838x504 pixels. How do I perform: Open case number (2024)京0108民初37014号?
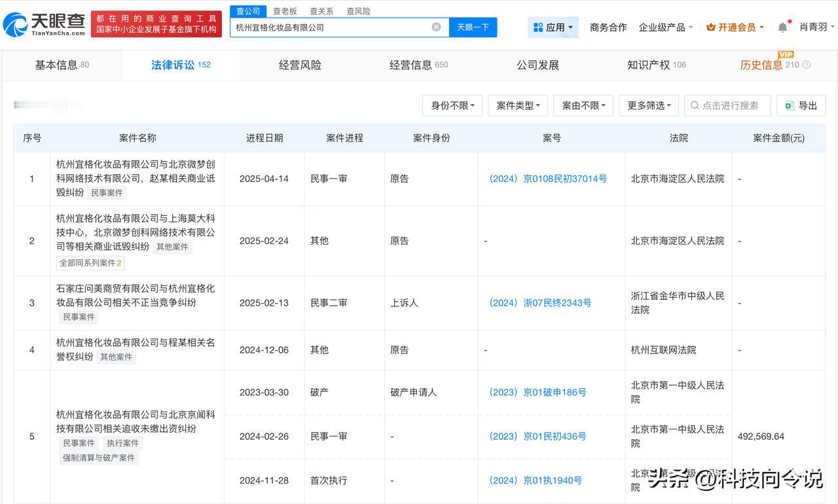pos(548,179)
